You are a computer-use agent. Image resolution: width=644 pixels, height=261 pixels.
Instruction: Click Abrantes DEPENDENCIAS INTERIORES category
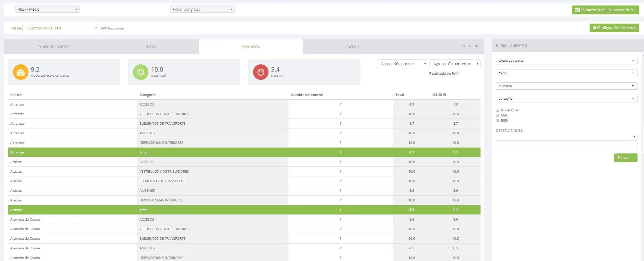tap(161, 142)
